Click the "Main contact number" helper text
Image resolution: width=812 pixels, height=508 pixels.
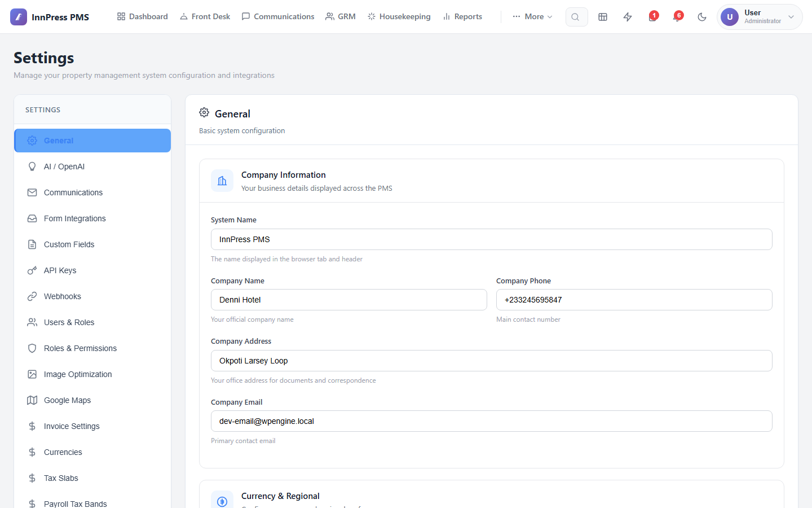[528, 319]
